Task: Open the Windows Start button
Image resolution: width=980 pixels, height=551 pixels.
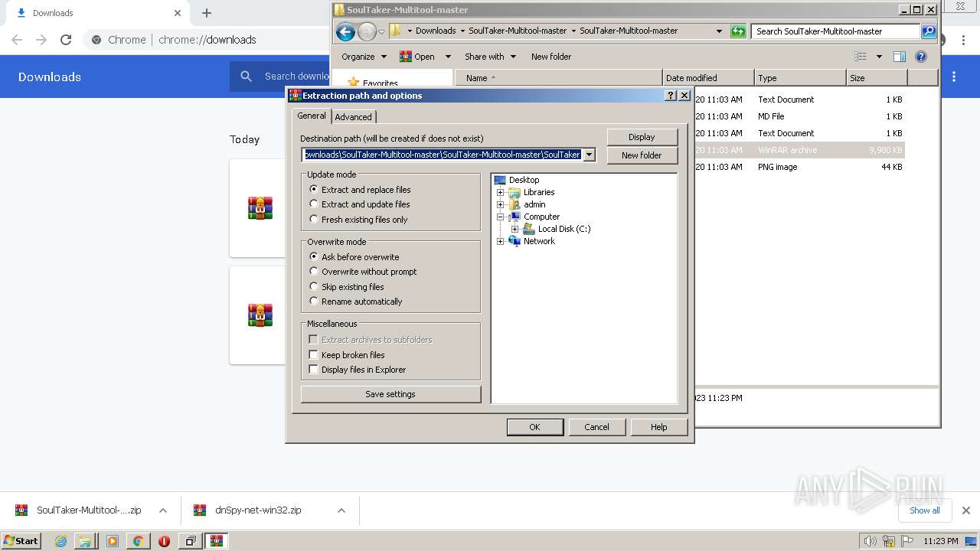Action: 21,541
